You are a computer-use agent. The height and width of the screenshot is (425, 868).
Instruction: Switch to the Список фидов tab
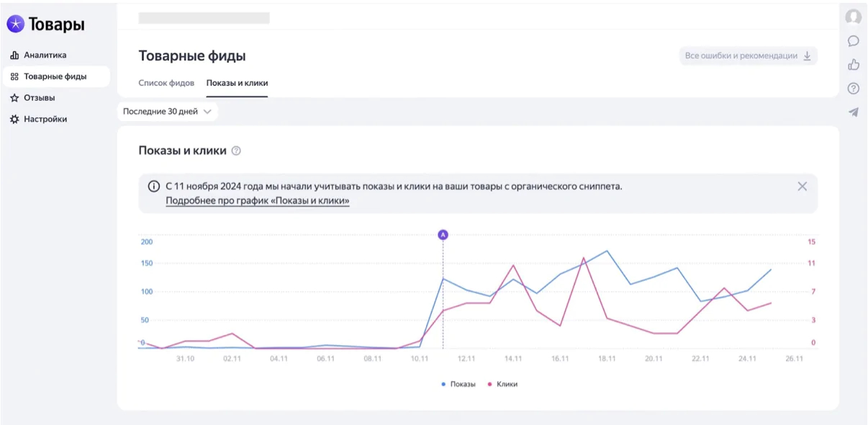pyautogui.click(x=166, y=83)
